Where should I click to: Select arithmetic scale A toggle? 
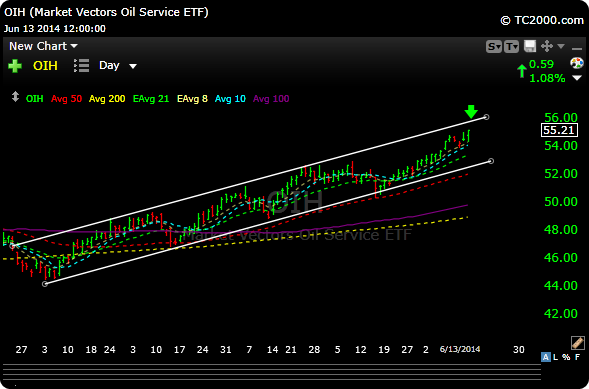[x=546, y=357]
